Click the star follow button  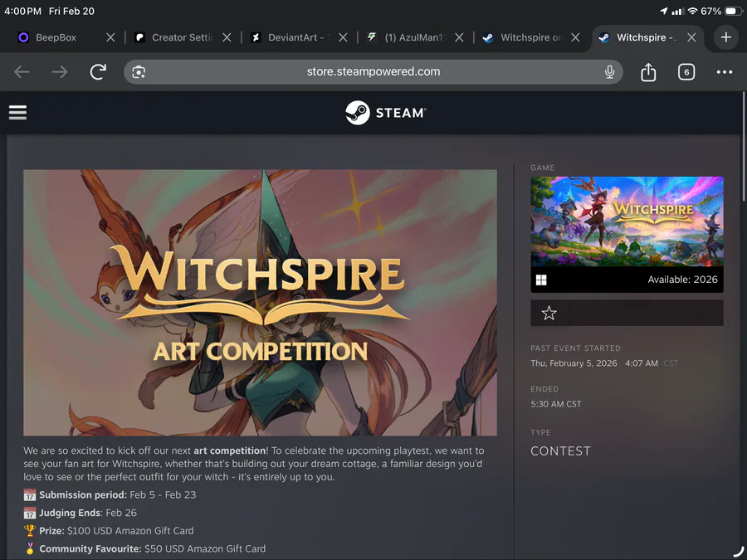(x=549, y=313)
